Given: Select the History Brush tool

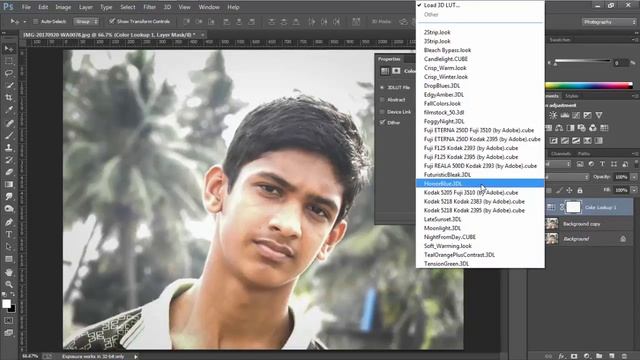Looking at the screenshot, I should tap(9, 160).
